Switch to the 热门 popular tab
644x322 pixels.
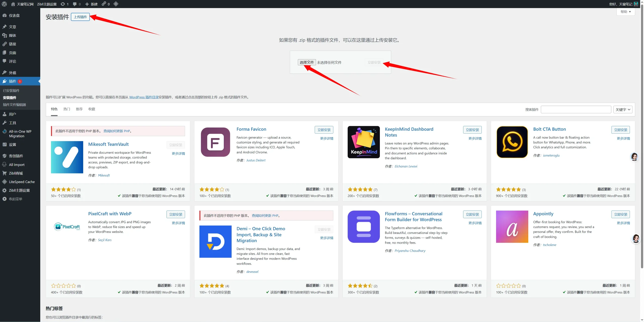[x=67, y=109]
